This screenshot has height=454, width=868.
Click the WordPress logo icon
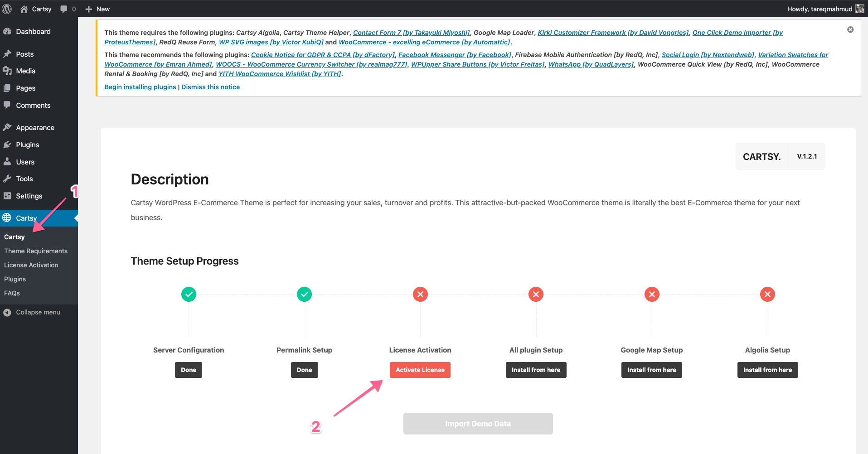click(x=7, y=9)
